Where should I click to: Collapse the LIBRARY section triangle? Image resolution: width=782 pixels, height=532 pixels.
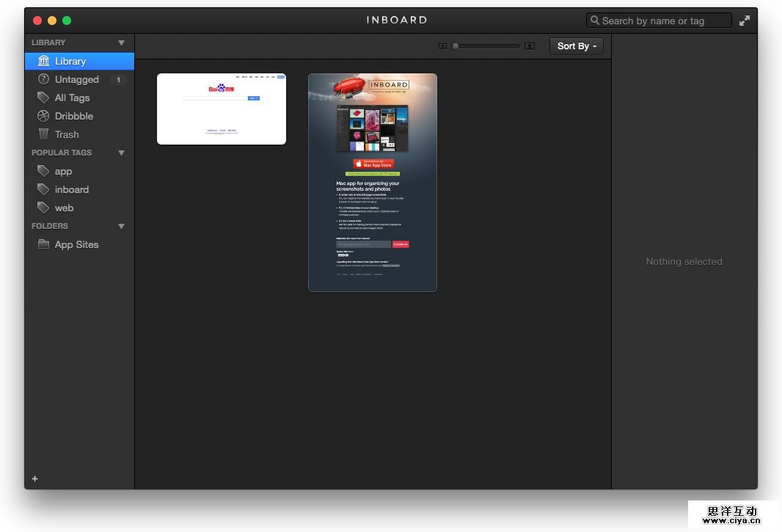(122, 43)
